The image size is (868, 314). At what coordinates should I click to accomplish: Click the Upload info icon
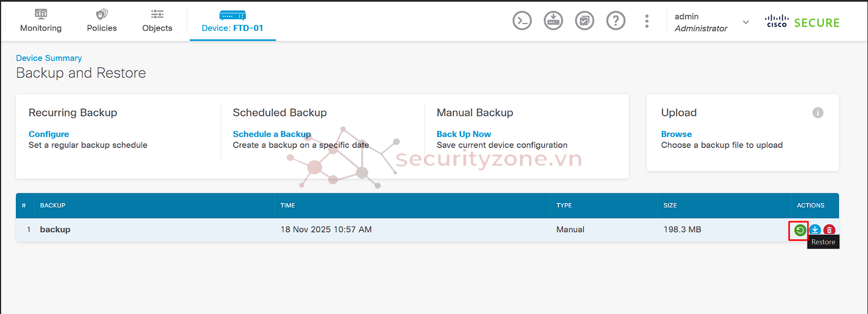click(x=818, y=113)
